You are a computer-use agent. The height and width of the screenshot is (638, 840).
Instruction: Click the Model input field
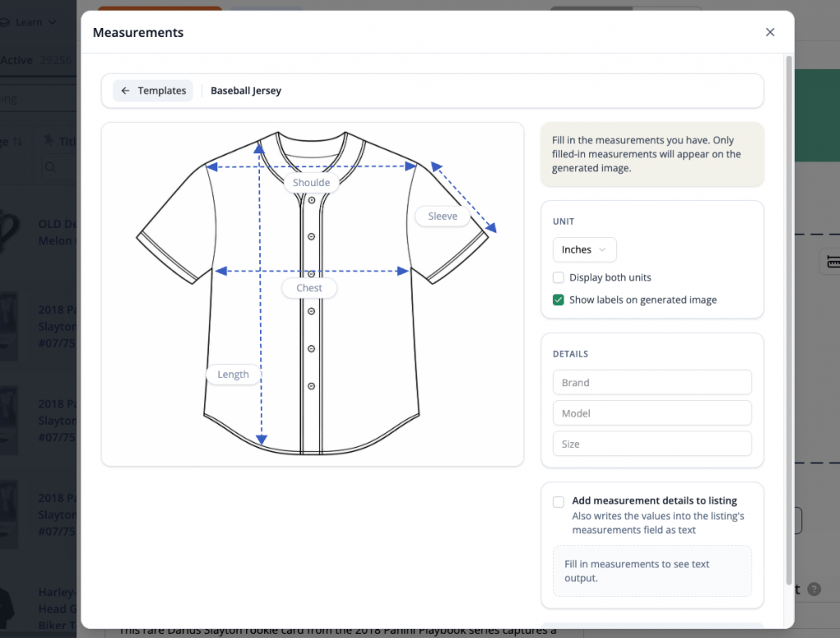(x=652, y=413)
